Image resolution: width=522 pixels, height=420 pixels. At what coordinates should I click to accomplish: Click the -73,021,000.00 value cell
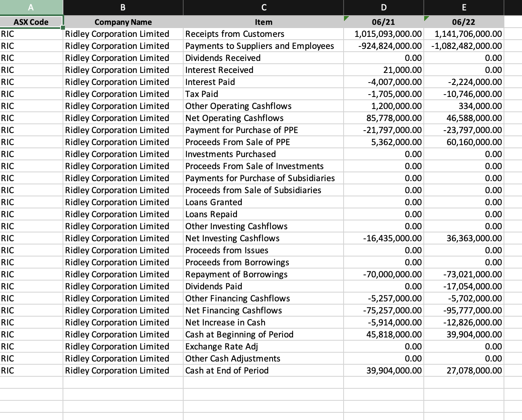(464, 274)
